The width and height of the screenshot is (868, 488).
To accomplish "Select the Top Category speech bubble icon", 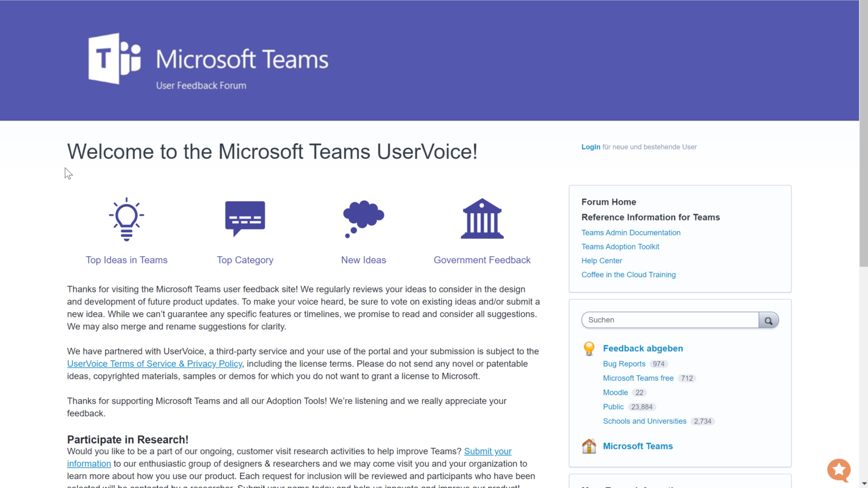I will click(x=245, y=219).
